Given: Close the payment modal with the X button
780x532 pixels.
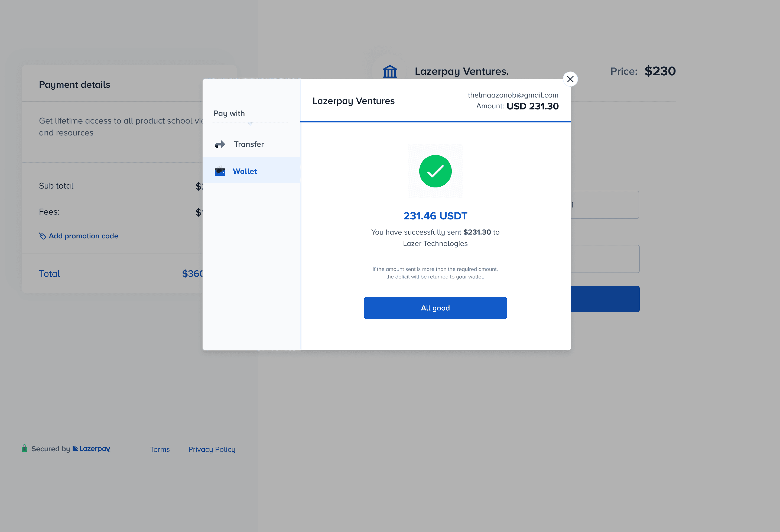Looking at the screenshot, I should pos(570,79).
